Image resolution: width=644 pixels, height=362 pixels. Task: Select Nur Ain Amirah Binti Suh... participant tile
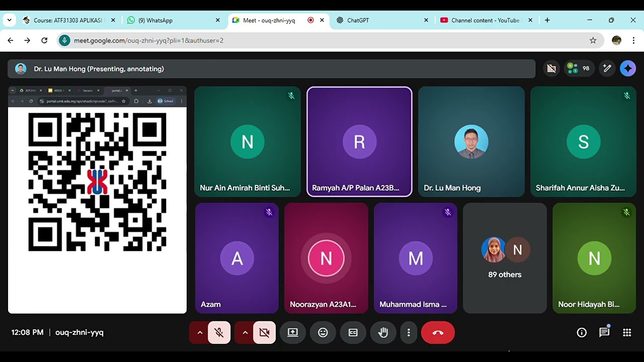tap(247, 141)
